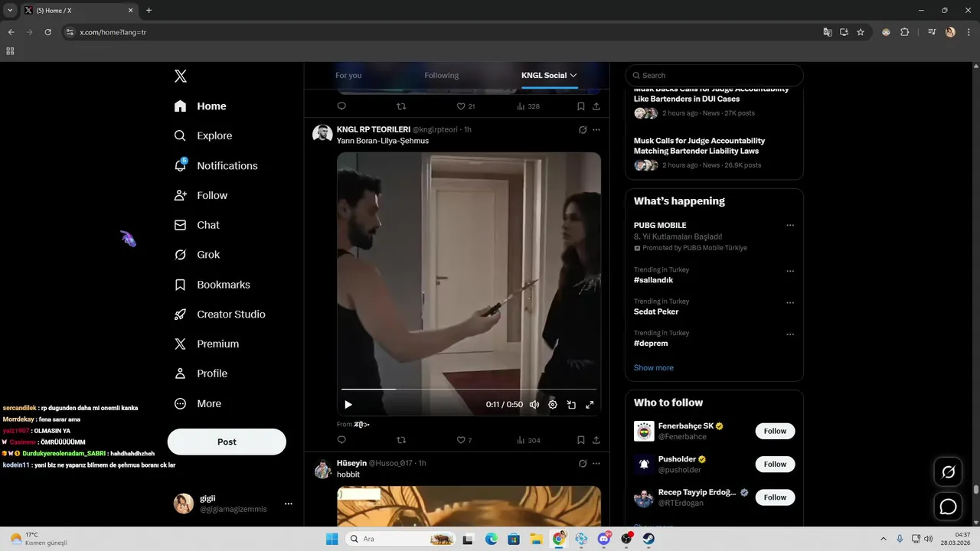The height and width of the screenshot is (551, 980).
Task: Follow Recep Tayyip Erdoğan account
Action: tap(775, 497)
